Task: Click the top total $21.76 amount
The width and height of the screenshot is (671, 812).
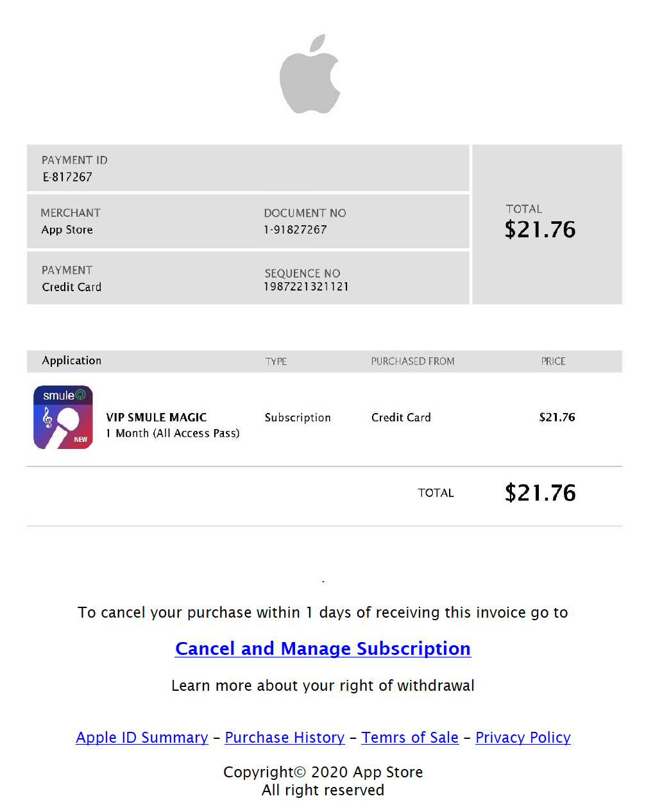Action: pyautogui.click(x=540, y=230)
